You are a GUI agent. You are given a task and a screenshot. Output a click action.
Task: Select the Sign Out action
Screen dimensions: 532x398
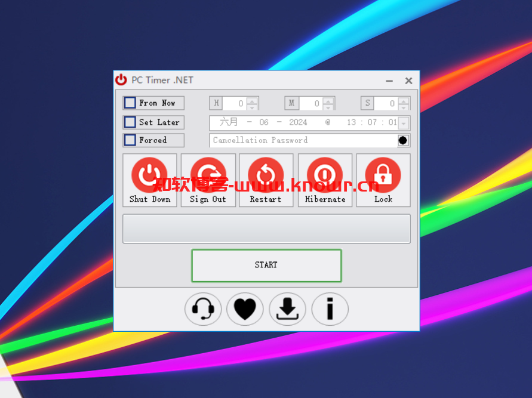(x=208, y=180)
